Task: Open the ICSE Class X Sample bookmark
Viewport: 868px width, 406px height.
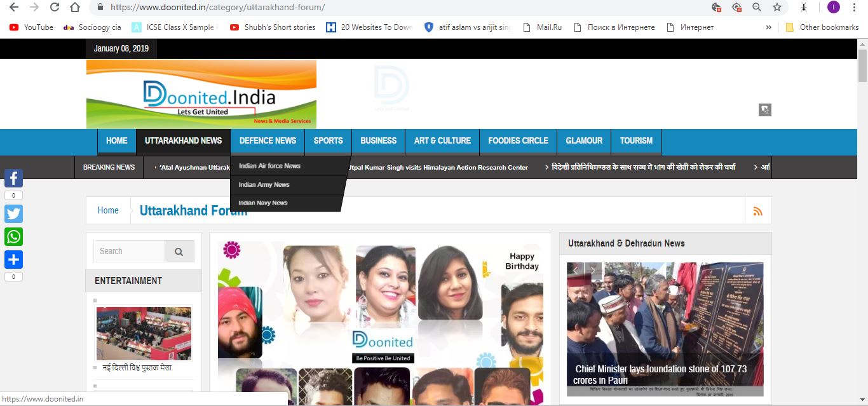Action: tap(175, 27)
